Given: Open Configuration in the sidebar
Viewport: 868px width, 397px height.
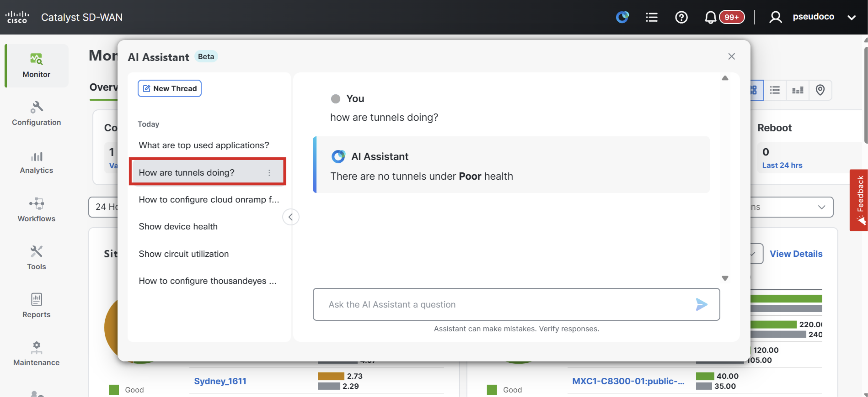Looking at the screenshot, I should (x=36, y=113).
